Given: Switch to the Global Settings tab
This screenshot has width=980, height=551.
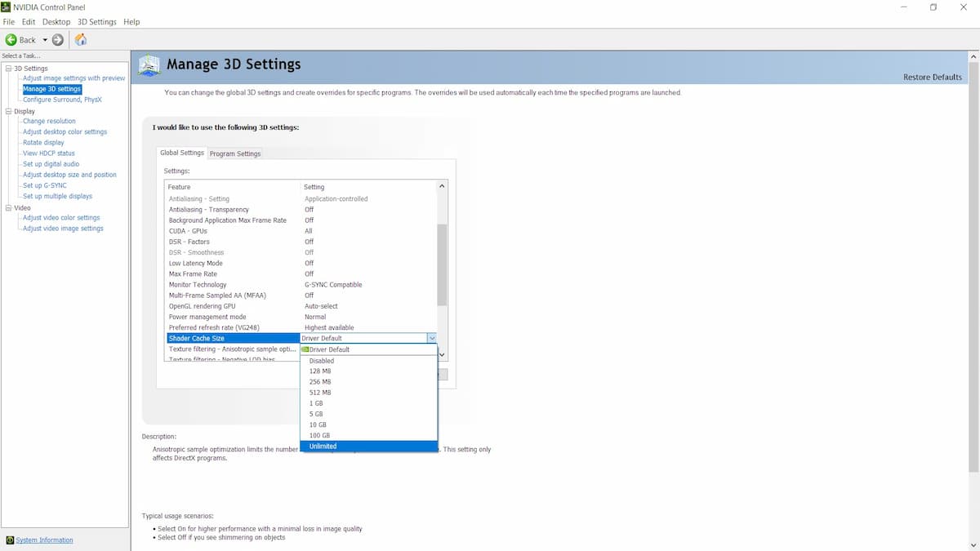Looking at the screenshot, I should tap(182, 153).
